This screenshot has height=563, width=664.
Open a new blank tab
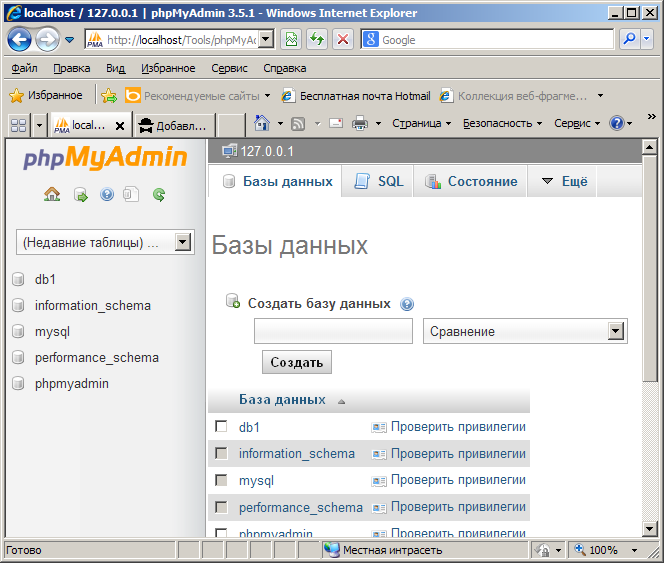click(x=230, y=126)
